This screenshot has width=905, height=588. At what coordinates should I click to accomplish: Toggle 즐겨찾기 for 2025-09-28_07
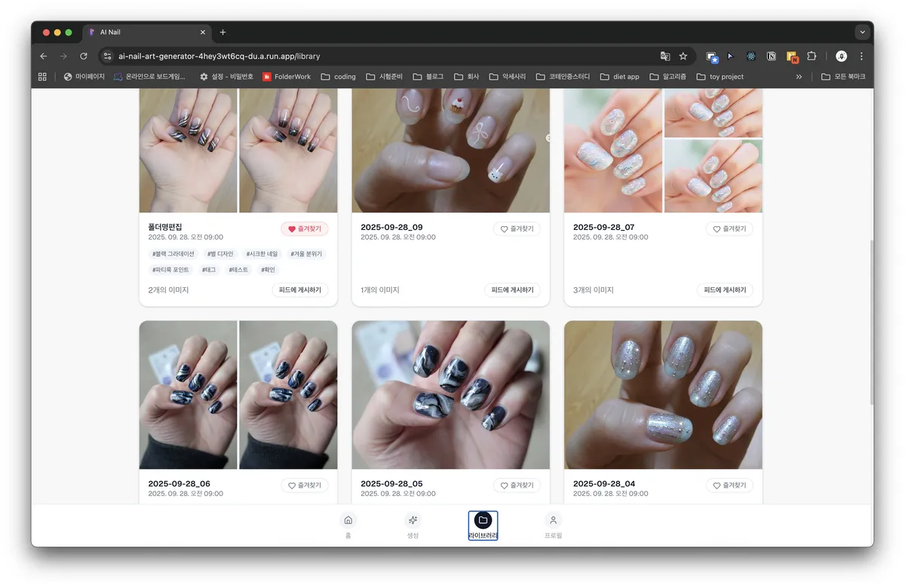[x=730, y=228]
